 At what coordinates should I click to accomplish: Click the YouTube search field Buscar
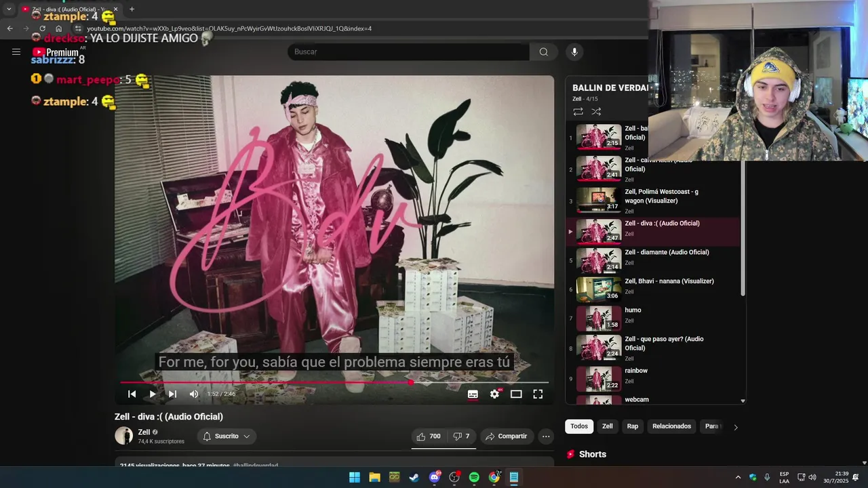point(408,52)
